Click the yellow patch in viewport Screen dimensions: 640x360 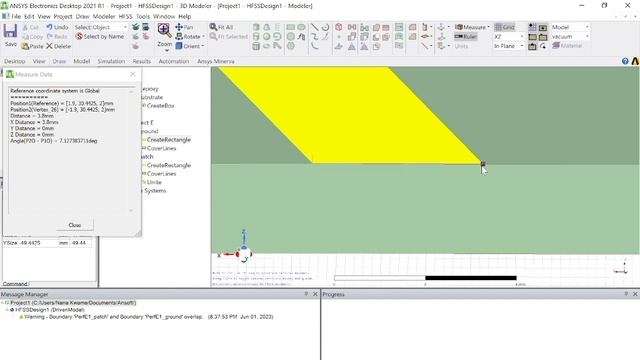(x=351, y=114)
